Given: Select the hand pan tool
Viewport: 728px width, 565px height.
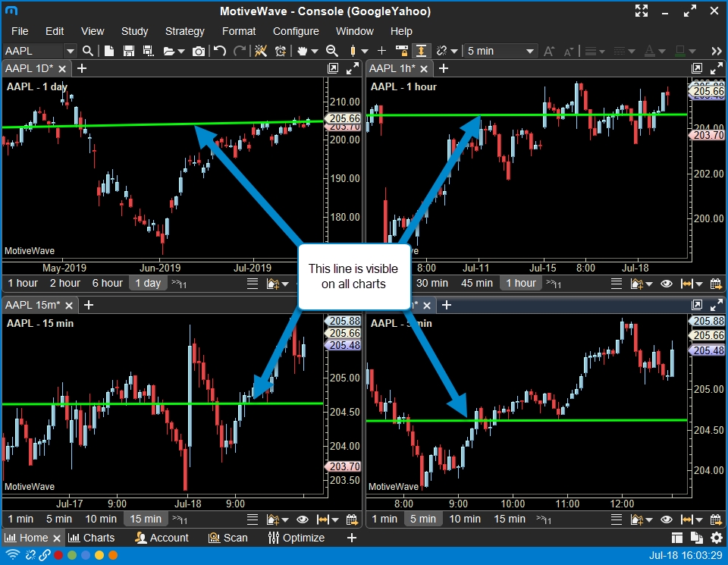Looking at the screenshot, I should pos(303,51).
